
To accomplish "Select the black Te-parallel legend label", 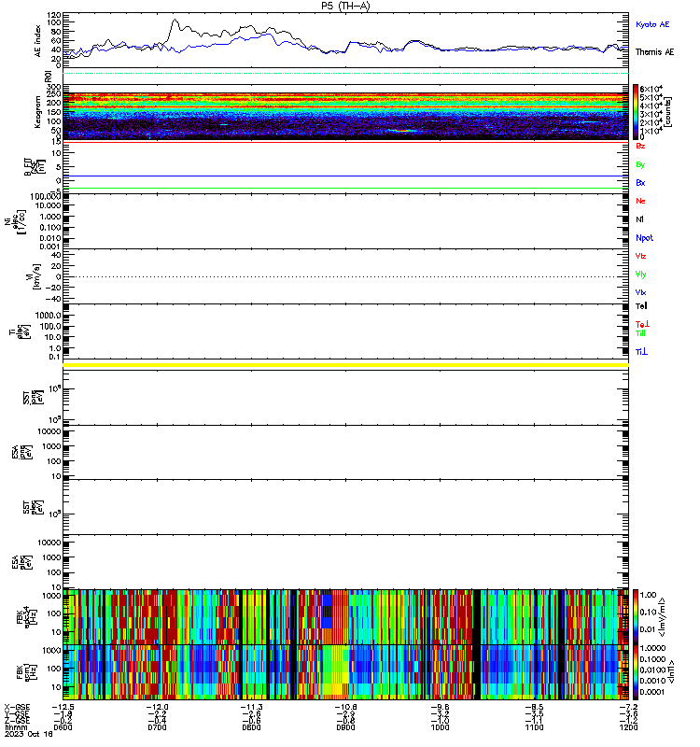I will coord(641,306).
